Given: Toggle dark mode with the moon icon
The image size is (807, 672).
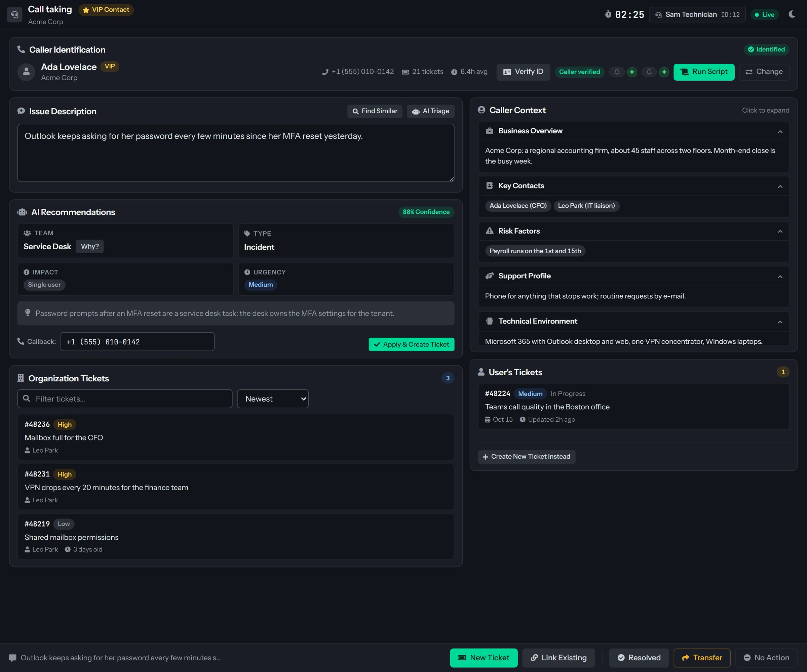Looking at the screenshot, I should (792, 14).
